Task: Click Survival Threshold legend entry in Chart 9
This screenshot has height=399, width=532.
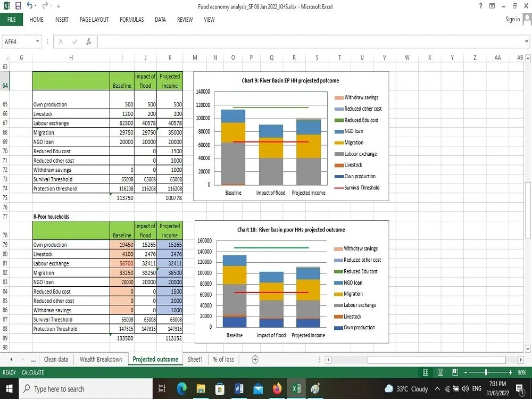Action: point(357,188)
